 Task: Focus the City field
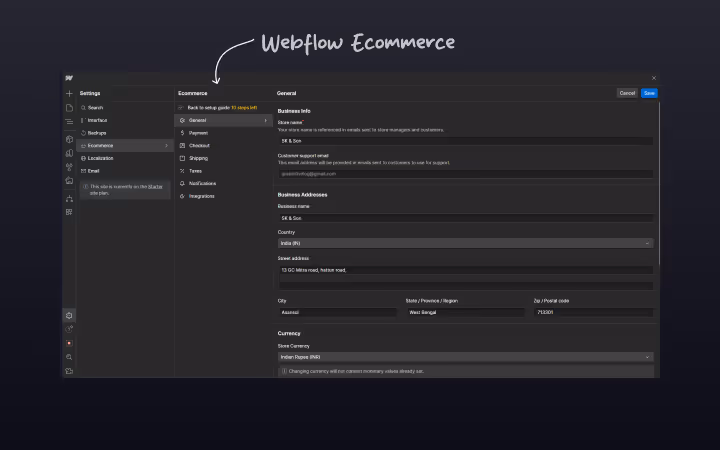coord(337,312)
